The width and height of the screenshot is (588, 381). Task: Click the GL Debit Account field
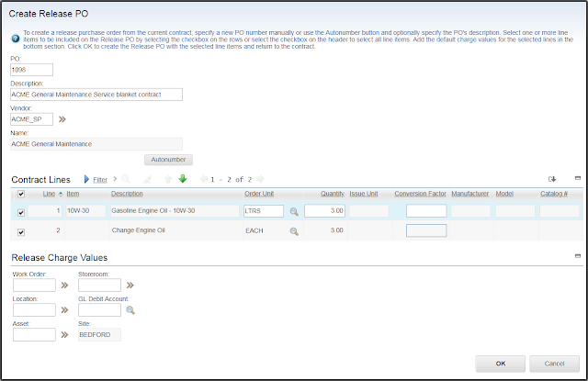pos(99,309)
